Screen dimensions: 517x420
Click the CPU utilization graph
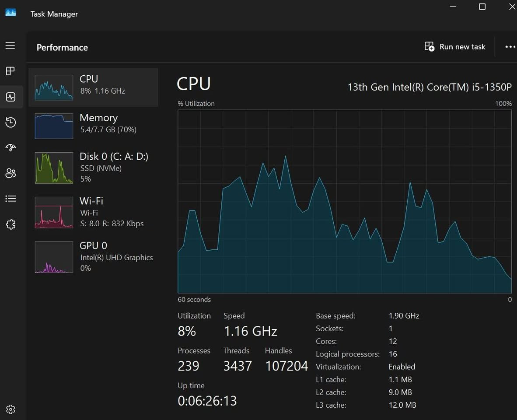point(344,201)
